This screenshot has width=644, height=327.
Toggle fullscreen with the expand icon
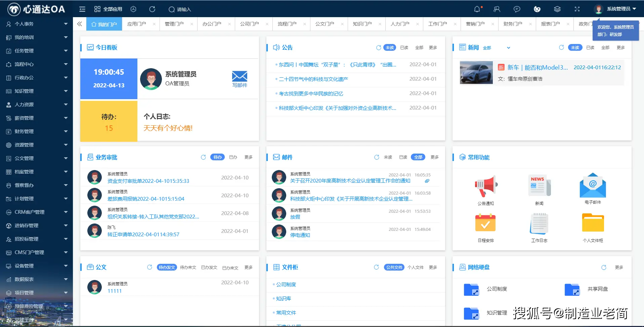577,9
